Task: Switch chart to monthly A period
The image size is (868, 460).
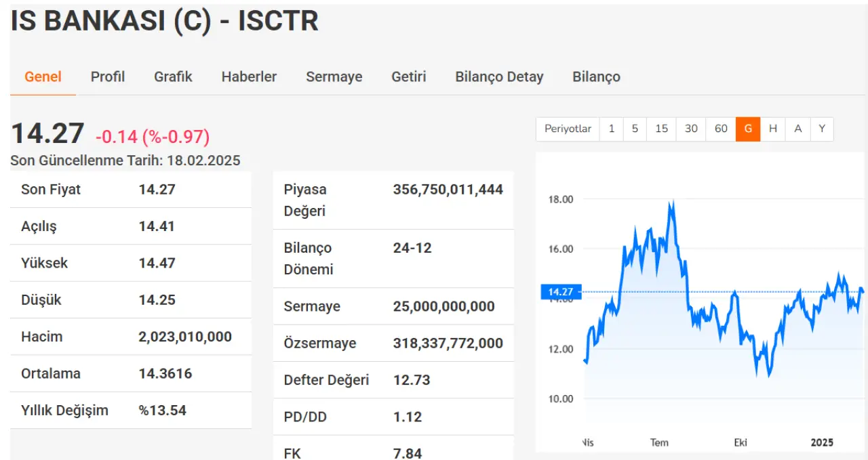Action: click(797, 129)
